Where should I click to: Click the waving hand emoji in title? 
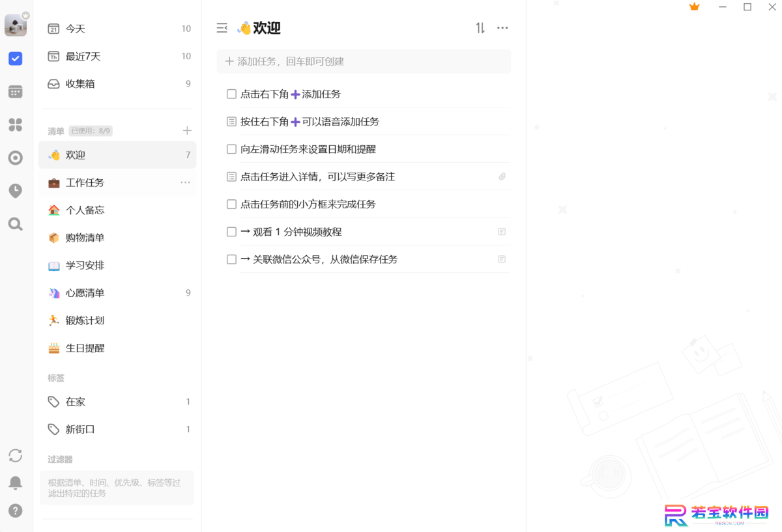click(244, 28)
